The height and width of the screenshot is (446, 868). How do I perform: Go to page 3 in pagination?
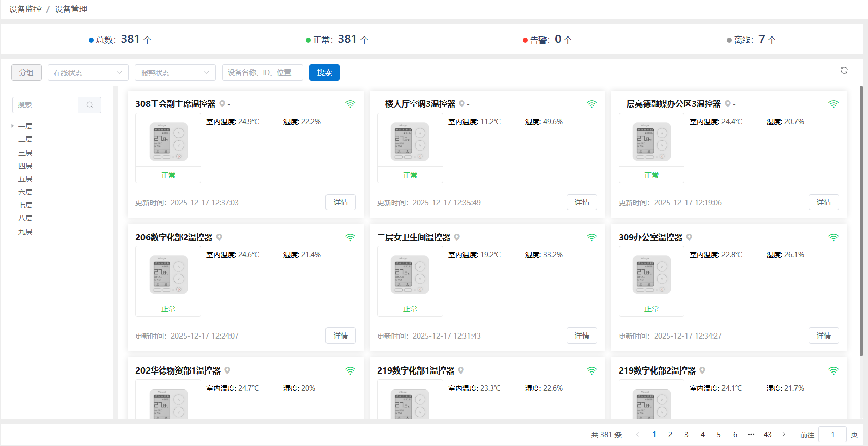coord(686,434)
